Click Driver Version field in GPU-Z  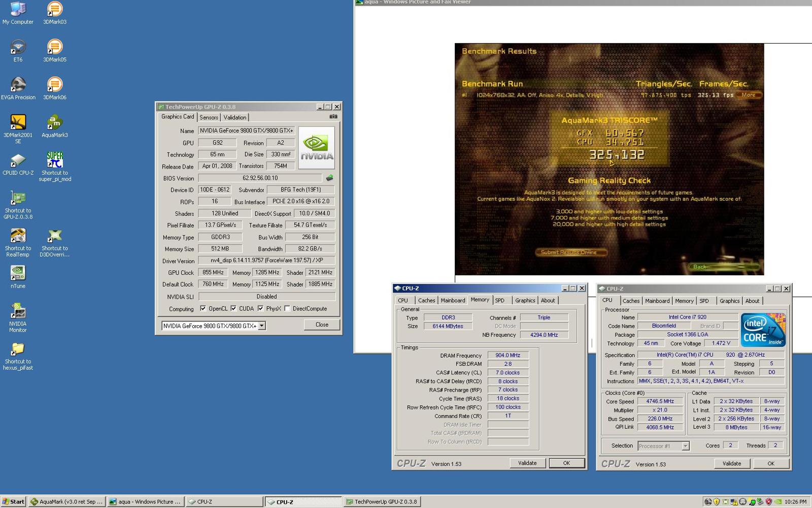click(266, 261)
